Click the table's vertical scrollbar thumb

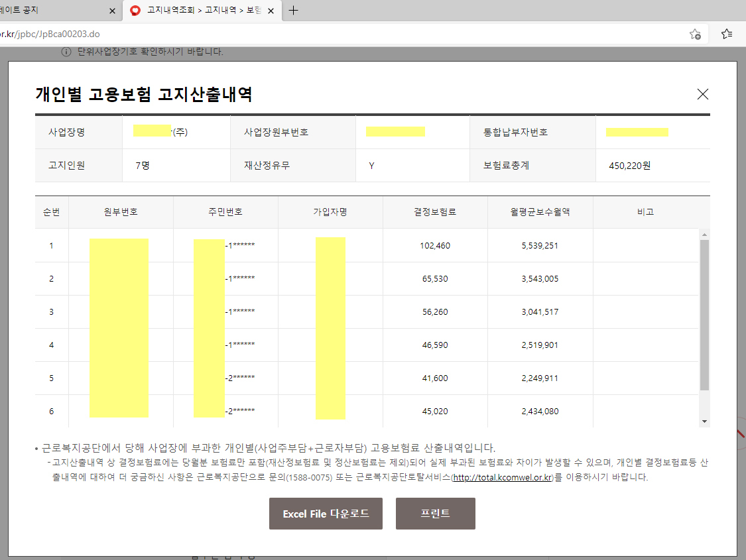point(704,315)
